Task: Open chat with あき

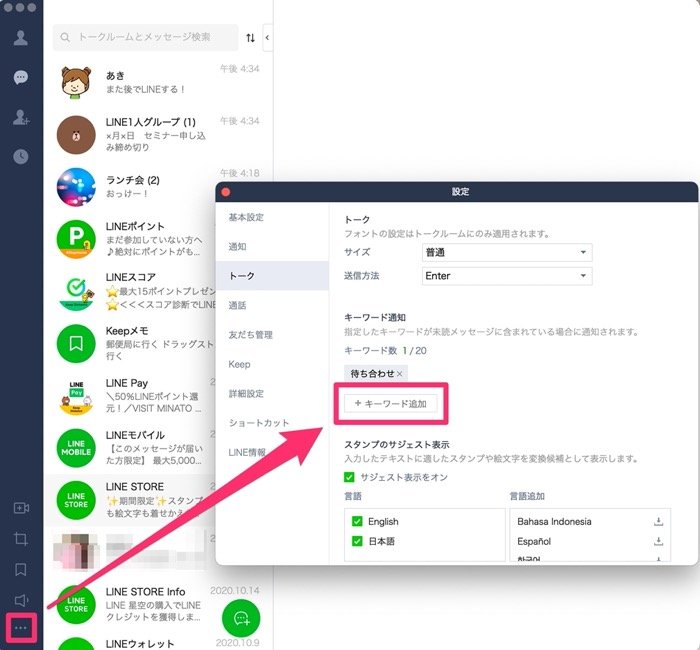Action: (x=159, y=82)
